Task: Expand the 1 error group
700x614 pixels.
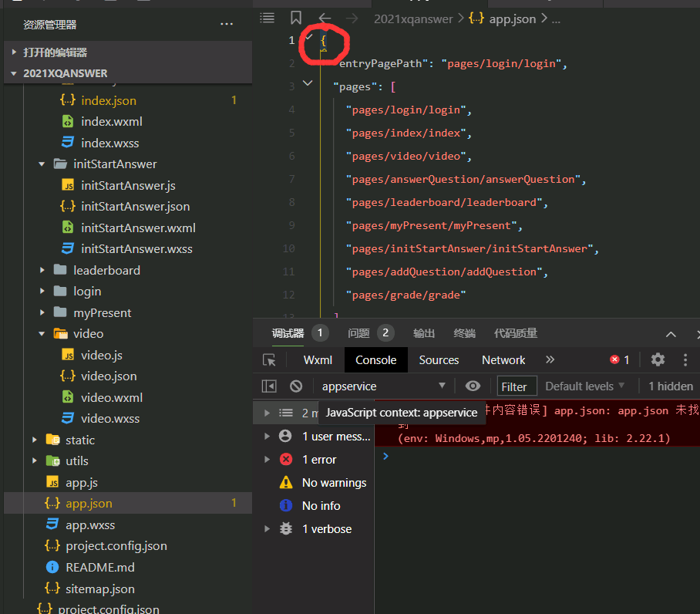Action: point(268,460)
